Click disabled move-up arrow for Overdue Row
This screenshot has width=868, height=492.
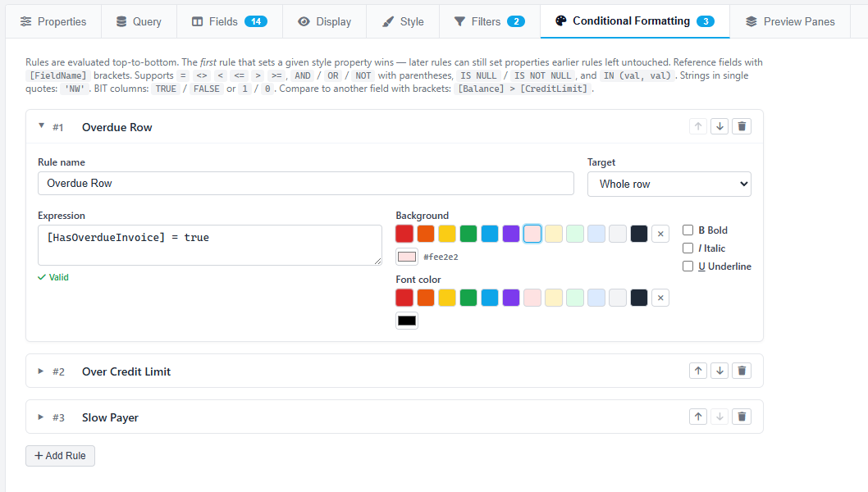[698, 127]
